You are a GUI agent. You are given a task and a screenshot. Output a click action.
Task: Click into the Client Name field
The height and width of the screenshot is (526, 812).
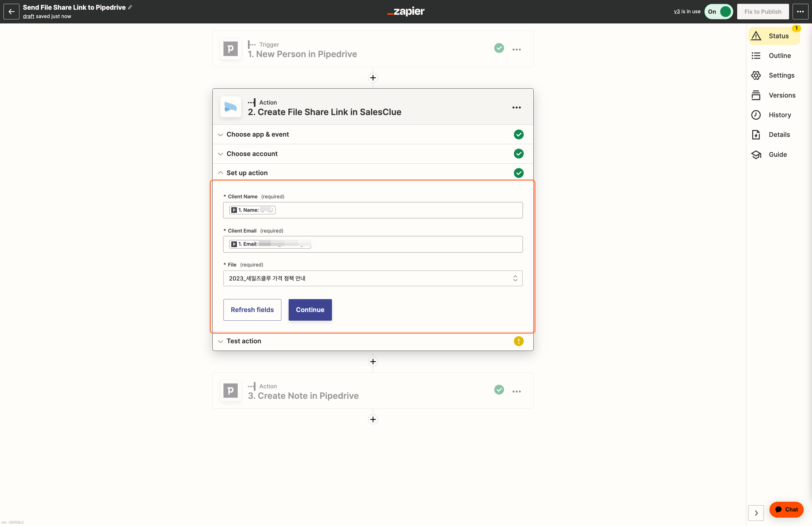pos(373,210)
